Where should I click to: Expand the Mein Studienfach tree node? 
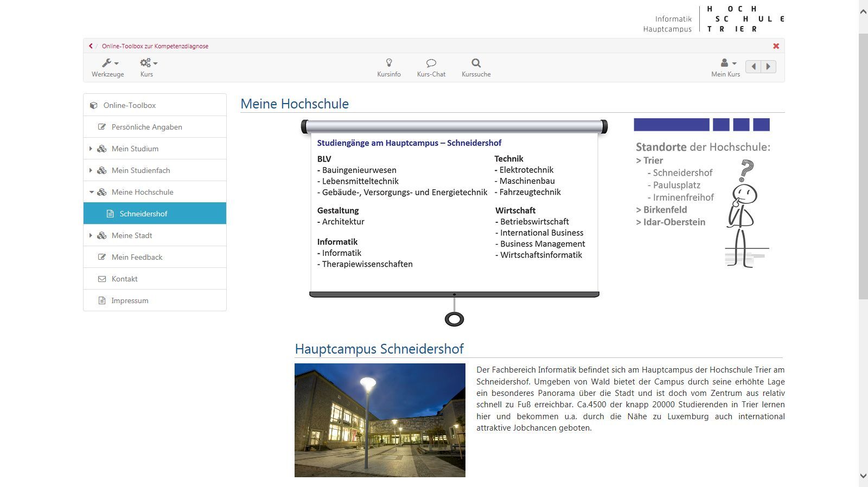(x=91, y=170)
